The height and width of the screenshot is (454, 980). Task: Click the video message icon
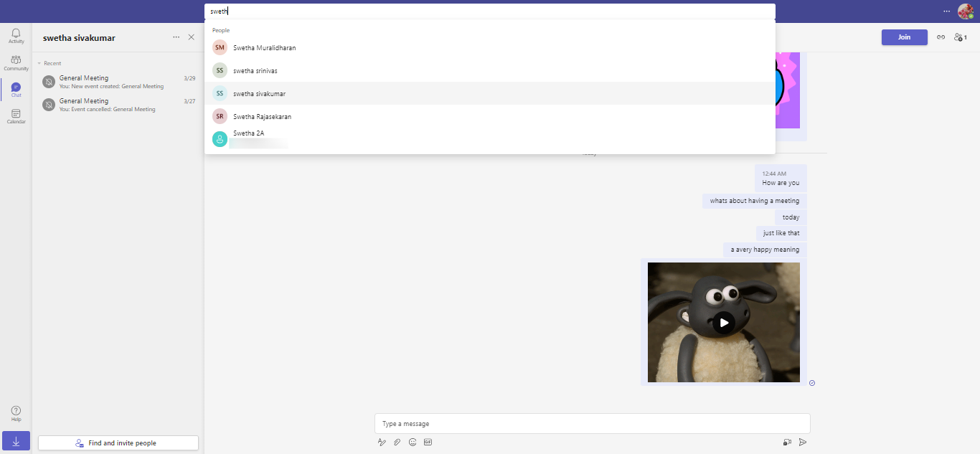tap(787, 443)
